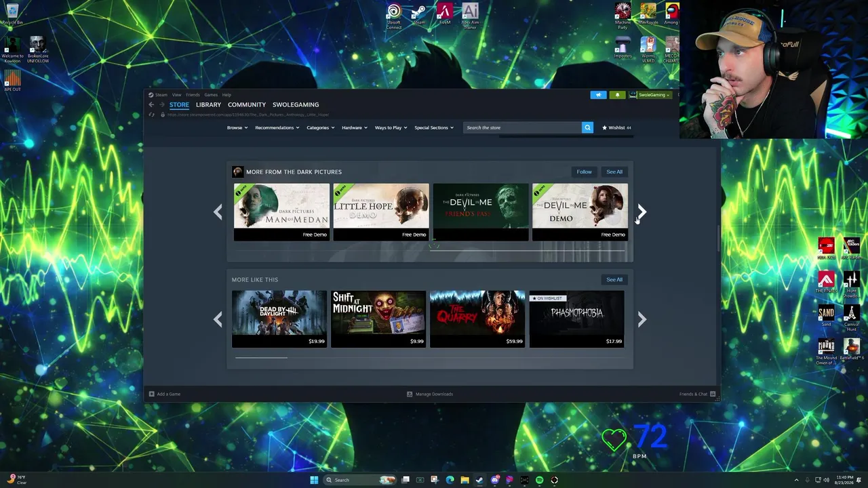The width and height of the screenshot is (868, 488).
Task: Open the Sand desktop icon
Action: coord(826,315)
